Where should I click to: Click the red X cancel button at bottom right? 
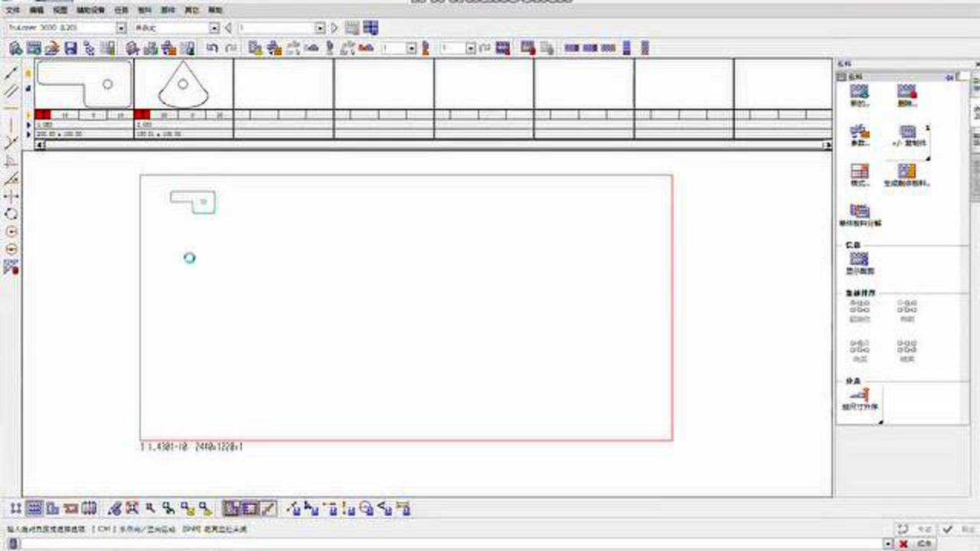click(x=904, y=543)
